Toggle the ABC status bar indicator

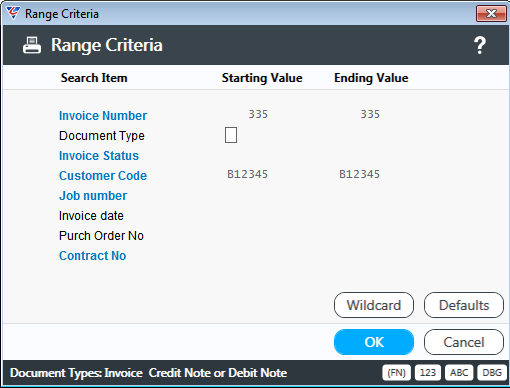pos(459,372)
